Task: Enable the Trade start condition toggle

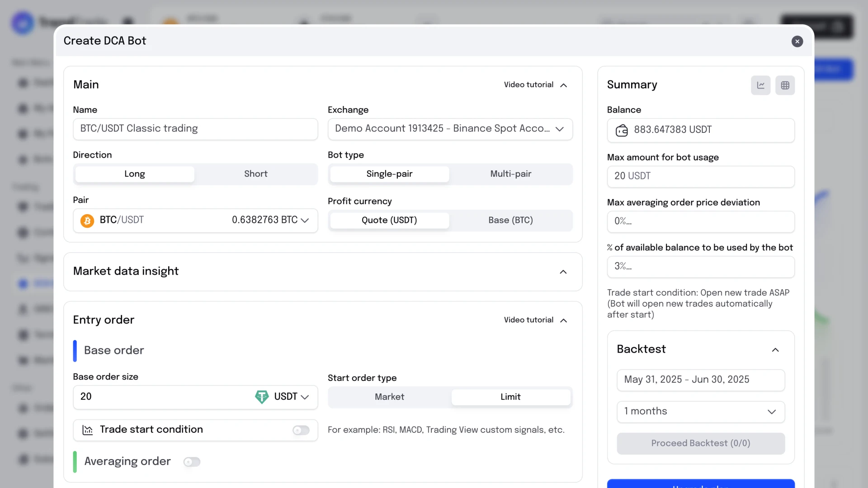Action: point(301,430)
